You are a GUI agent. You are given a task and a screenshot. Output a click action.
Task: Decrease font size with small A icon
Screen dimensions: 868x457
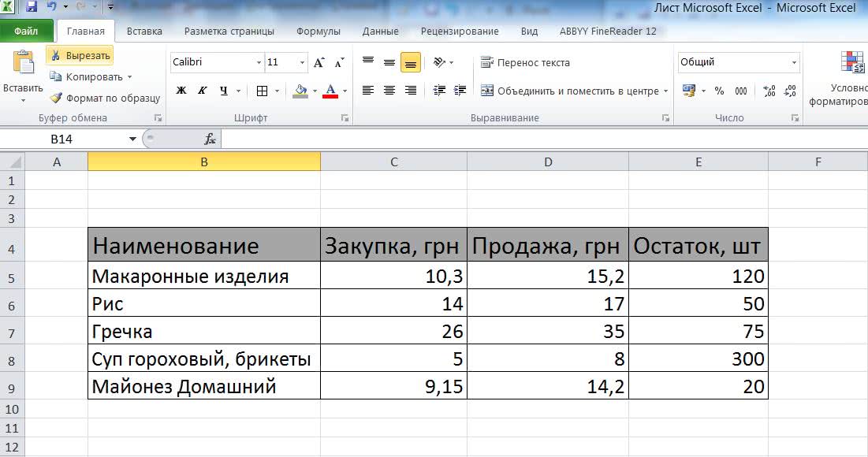pos(339,62)
